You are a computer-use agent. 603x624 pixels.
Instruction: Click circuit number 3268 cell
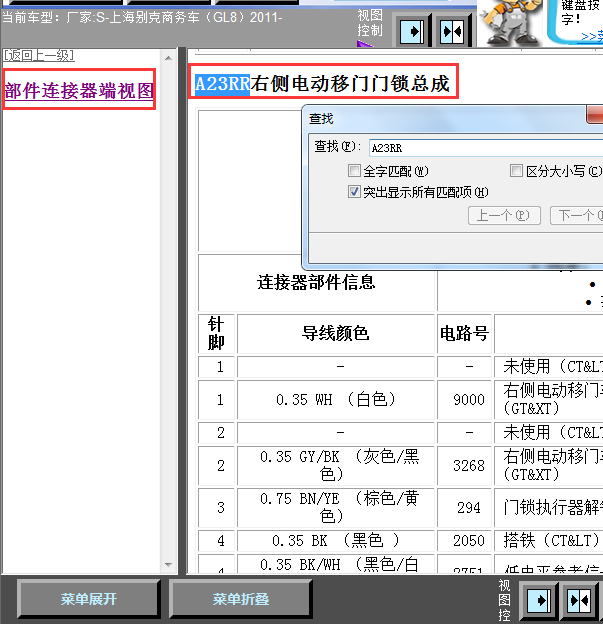tap(464, 466)
